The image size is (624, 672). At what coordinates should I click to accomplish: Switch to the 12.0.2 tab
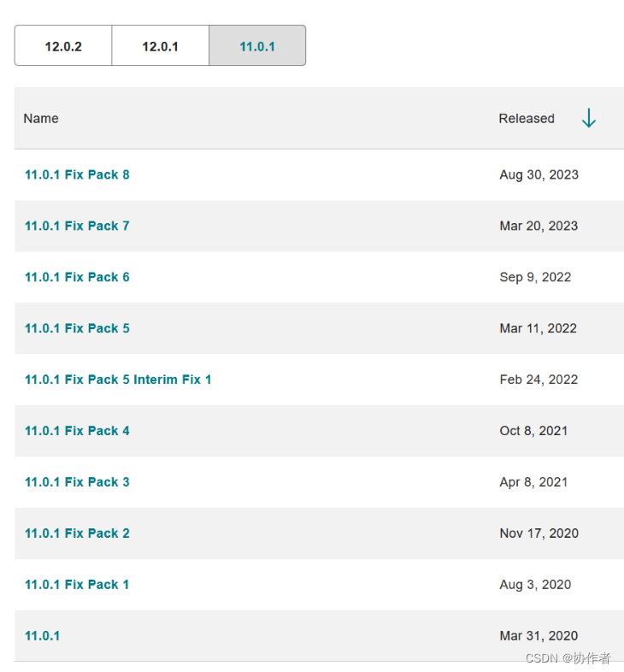point(63,46)
